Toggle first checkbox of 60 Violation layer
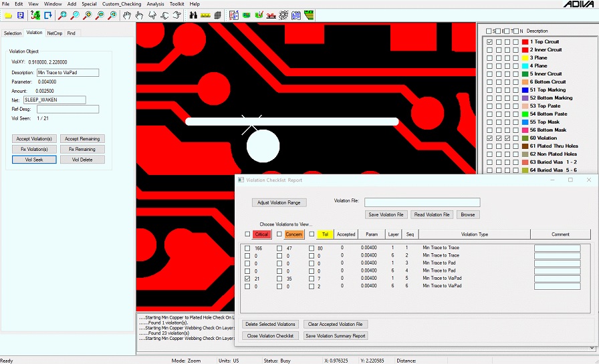The height and width of the screenshot is (364, 599). coord(490,138)
